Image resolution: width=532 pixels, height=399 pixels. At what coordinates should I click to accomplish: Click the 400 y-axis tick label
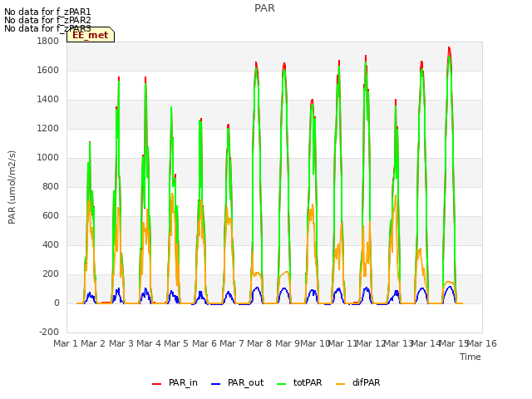click(x=51, y=245)
